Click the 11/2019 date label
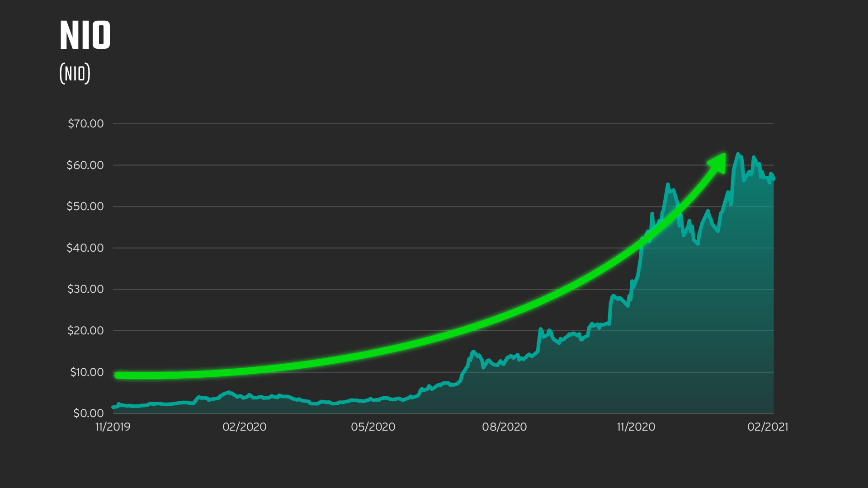 click(113, 427)
